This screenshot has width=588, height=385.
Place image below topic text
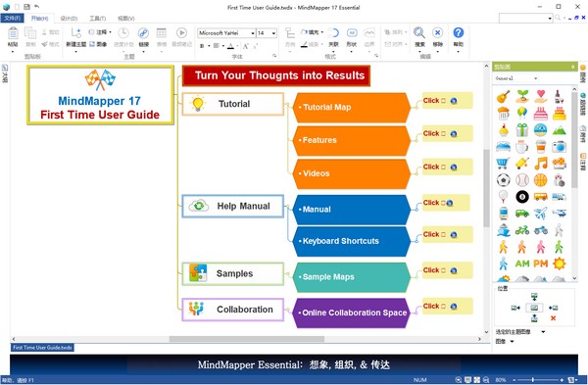click(534, 318)
